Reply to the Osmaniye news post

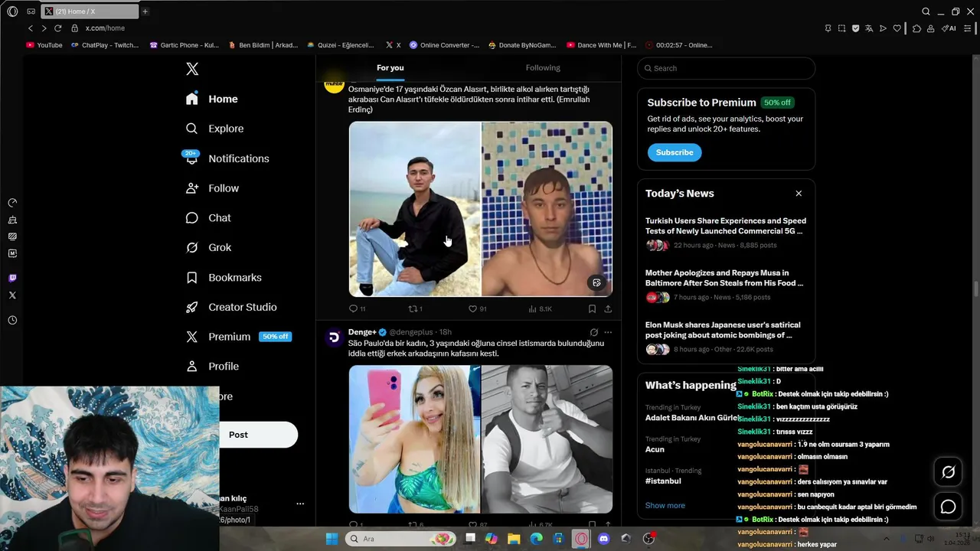pyautogui.click(x=357, y=309)
